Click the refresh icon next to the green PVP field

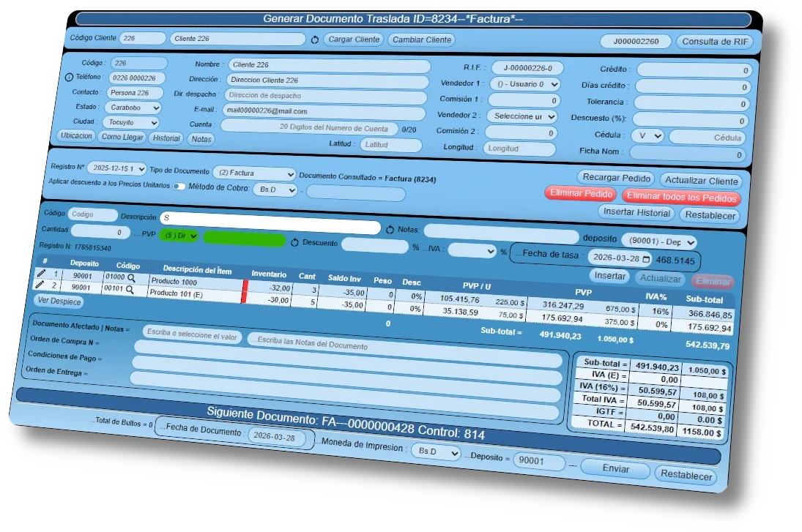click(294, 241)
